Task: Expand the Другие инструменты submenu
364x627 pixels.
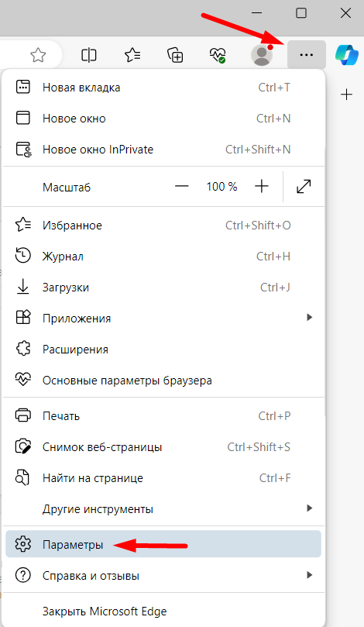Action: coord(163,509)
